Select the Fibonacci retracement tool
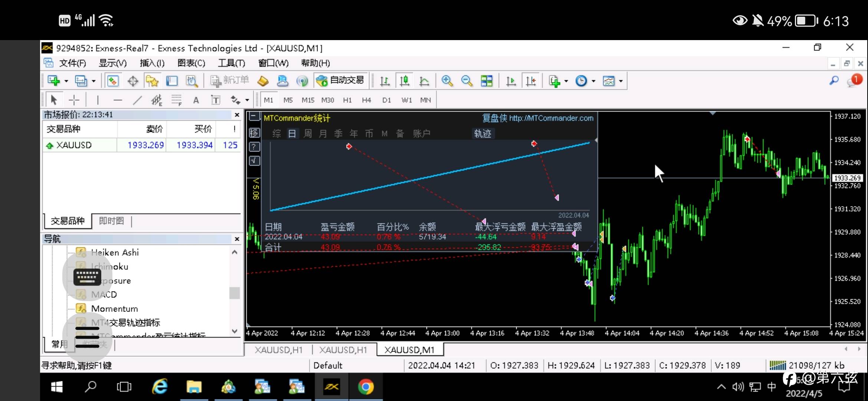 176,100
